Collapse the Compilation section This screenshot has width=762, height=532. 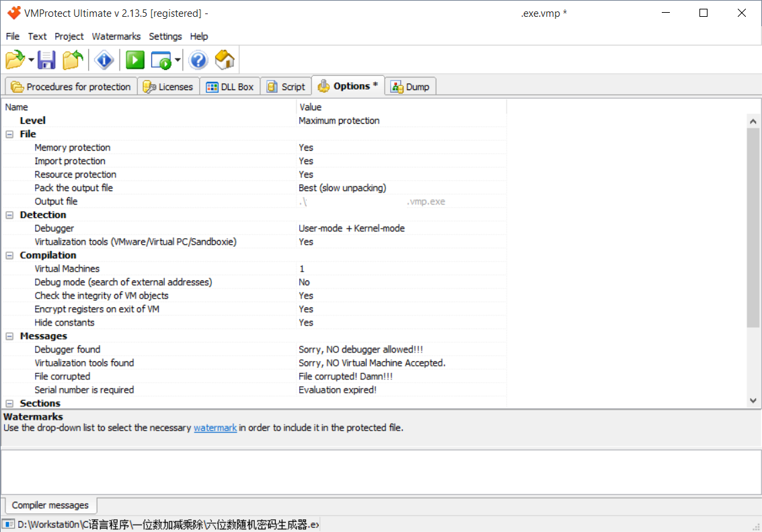[8, 255]
